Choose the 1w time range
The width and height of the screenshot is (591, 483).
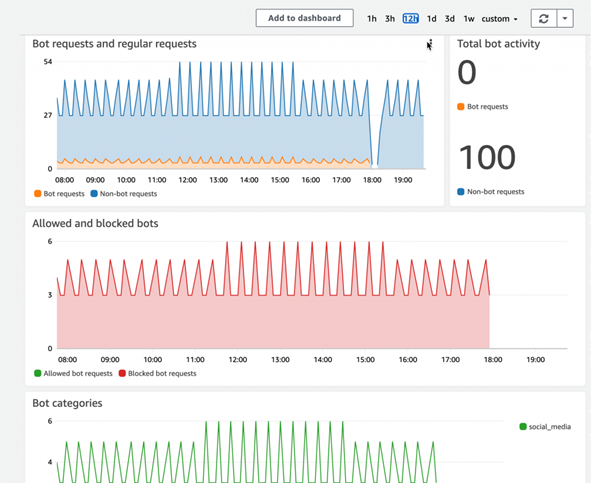[469, 18]
